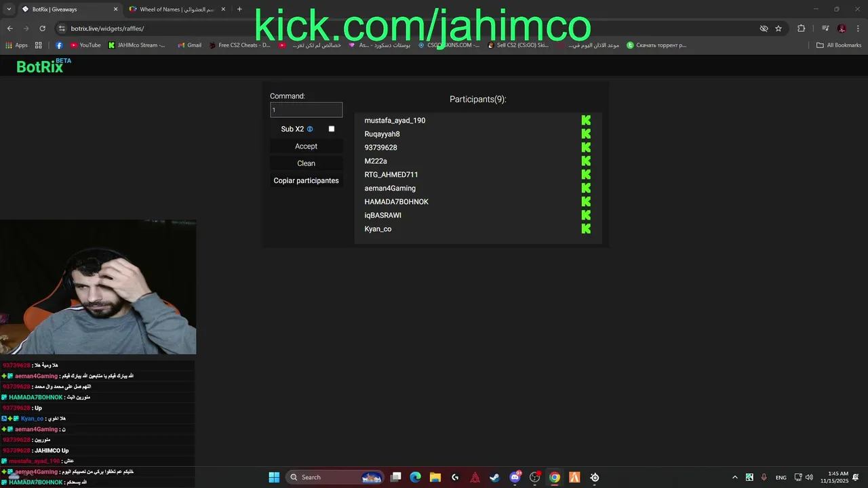This screenshot has width=868, height=488.
Task: Open the Apps bookmarks shortcut
Action: [16, 45]
